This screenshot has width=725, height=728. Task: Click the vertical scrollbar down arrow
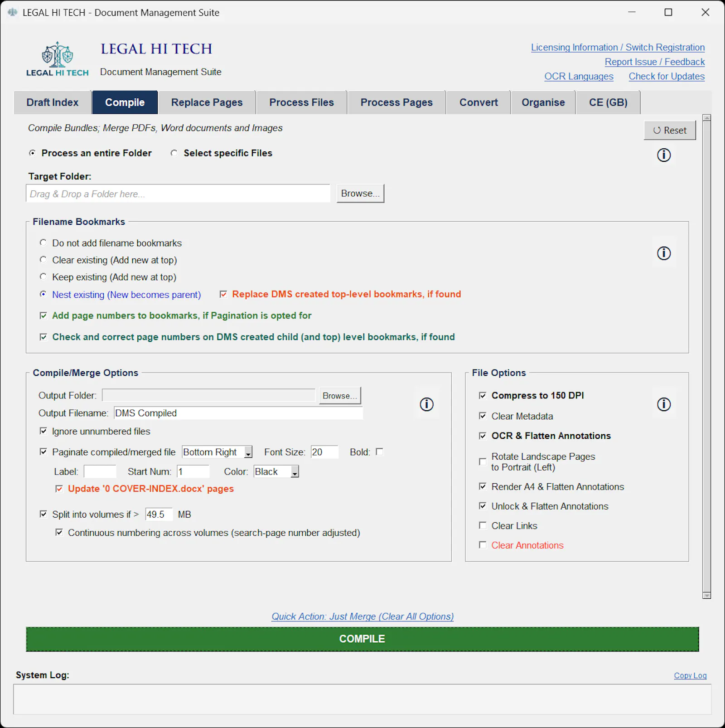pyautogui.click(x=706, y=595)
